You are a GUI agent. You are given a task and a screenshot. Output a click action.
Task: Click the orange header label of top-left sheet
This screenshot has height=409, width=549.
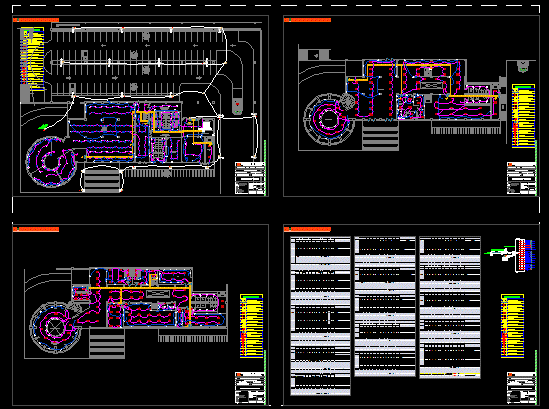tap(36, 20)
